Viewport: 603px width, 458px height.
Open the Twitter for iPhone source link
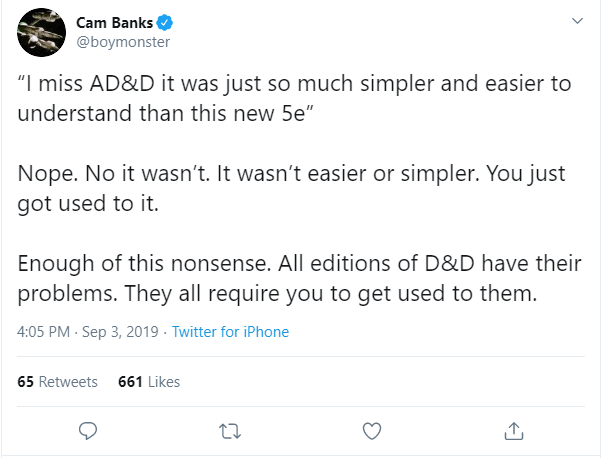click(x=230, y=332)
